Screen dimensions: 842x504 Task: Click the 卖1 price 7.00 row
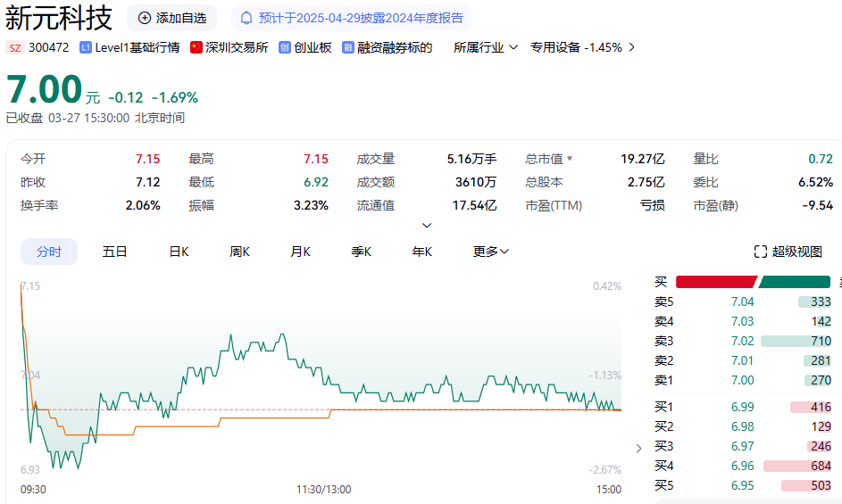[x=743, y=380]
